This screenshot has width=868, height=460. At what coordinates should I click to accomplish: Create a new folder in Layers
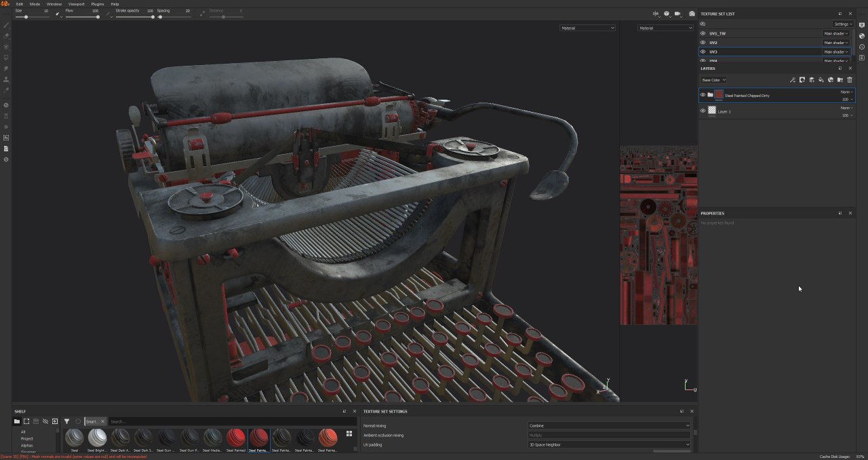coord(840,80)
